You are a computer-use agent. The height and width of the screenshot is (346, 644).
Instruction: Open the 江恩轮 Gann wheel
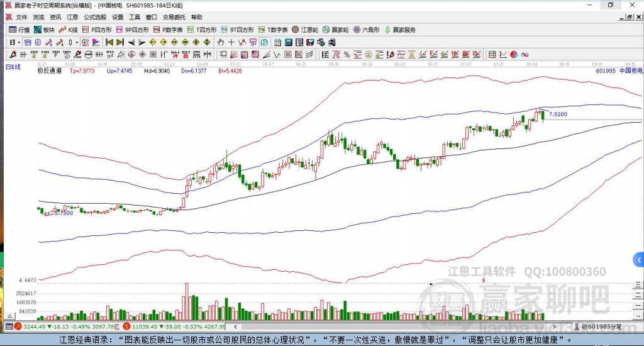(x=305, y=30)
